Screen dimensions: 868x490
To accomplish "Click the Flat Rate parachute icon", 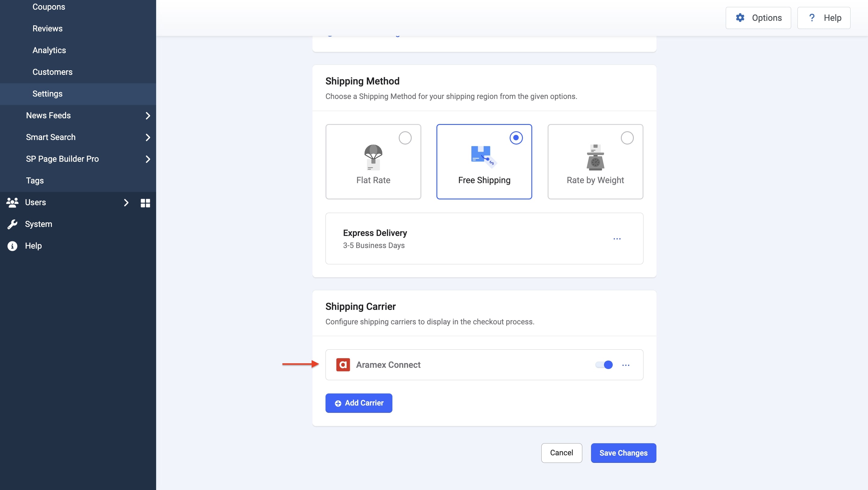I will (373, 157).
